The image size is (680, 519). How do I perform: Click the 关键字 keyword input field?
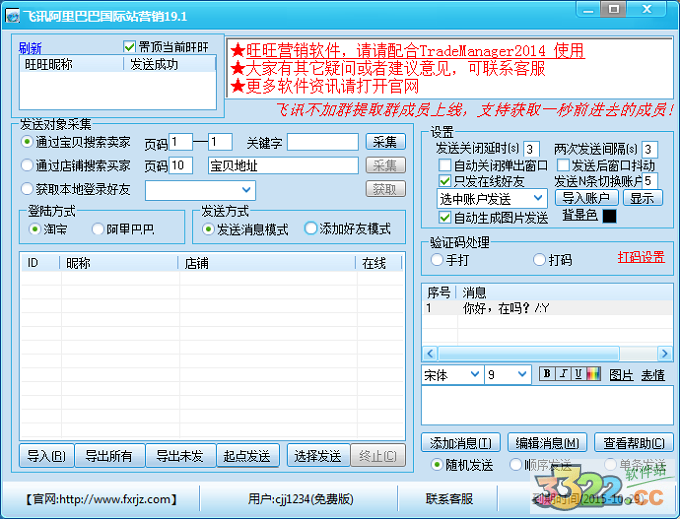pyautogui.click(x=323, y=142)
